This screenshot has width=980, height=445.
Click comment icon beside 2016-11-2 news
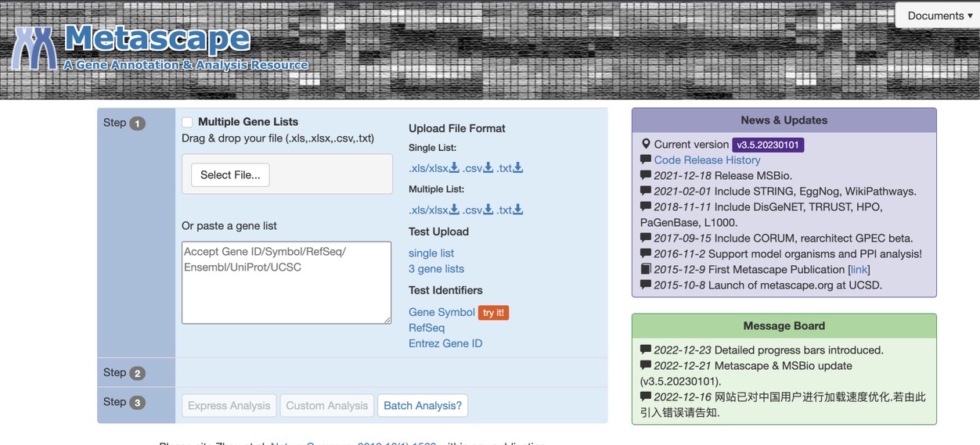[646, 253]
